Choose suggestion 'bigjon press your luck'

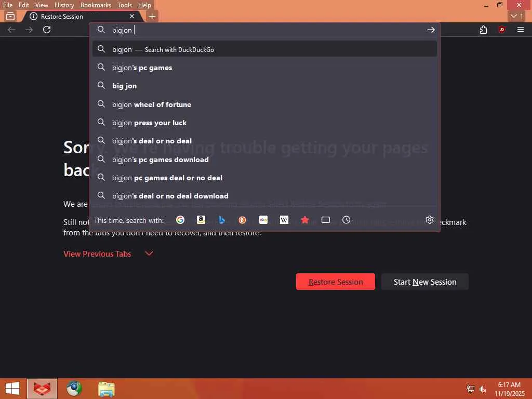click(264, 123)
